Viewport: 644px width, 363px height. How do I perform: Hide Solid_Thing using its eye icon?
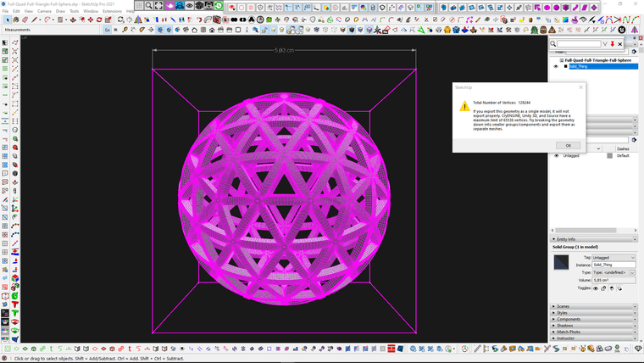pyautogui.click(x=557, y=66)
